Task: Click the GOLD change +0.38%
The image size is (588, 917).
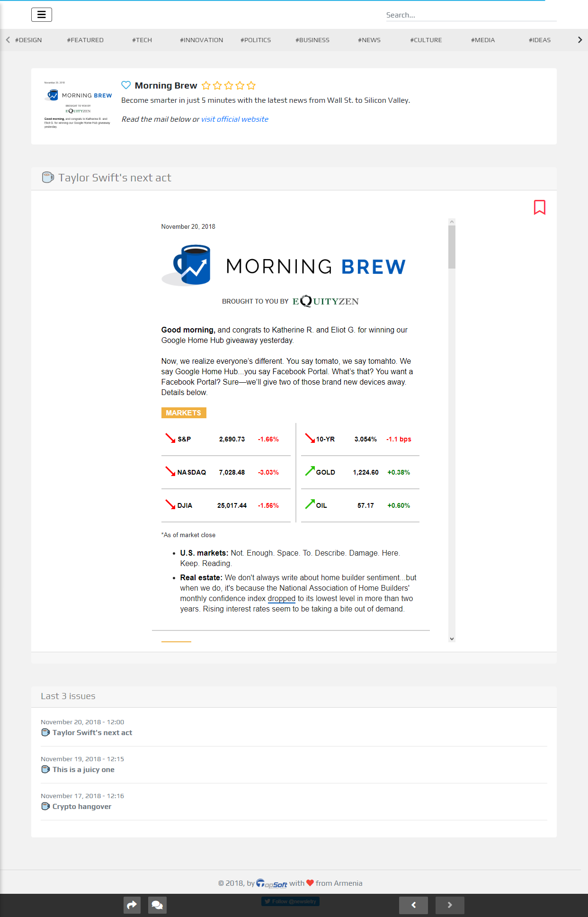Action: point(399,473)
